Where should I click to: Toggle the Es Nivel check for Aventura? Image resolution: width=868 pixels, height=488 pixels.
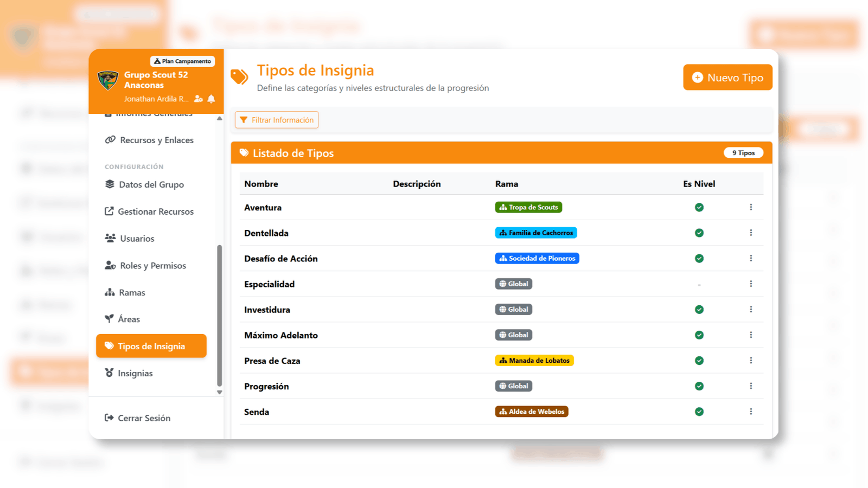tap(699, 207)
